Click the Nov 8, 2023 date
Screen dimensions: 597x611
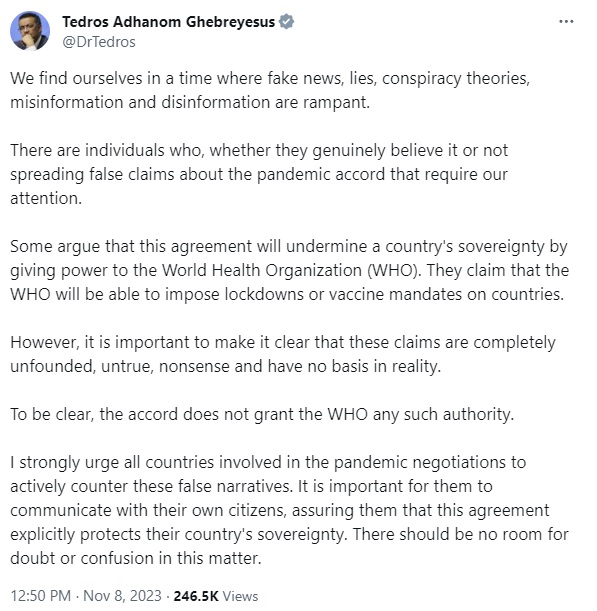[122, 596]
